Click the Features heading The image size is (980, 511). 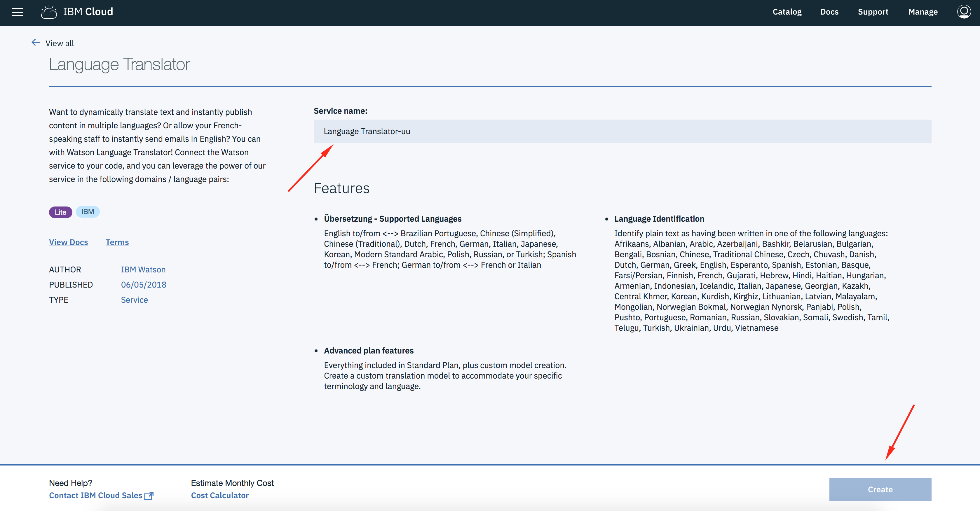342,188
